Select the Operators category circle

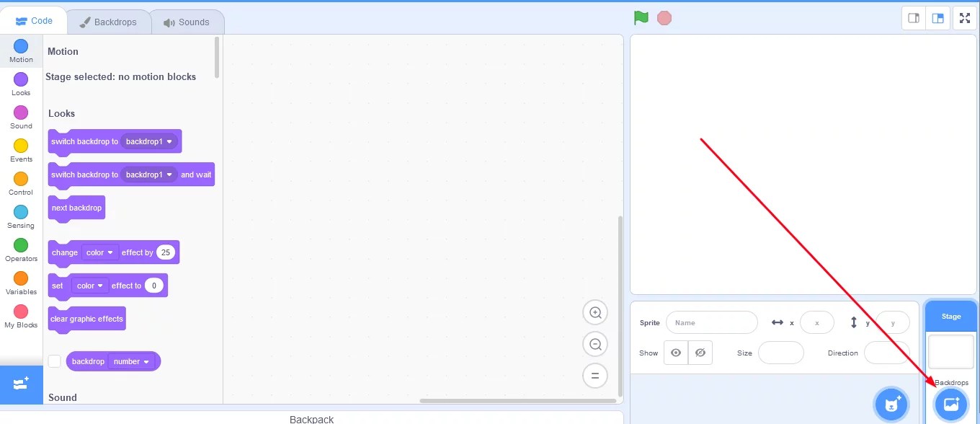tap(21, 245)
